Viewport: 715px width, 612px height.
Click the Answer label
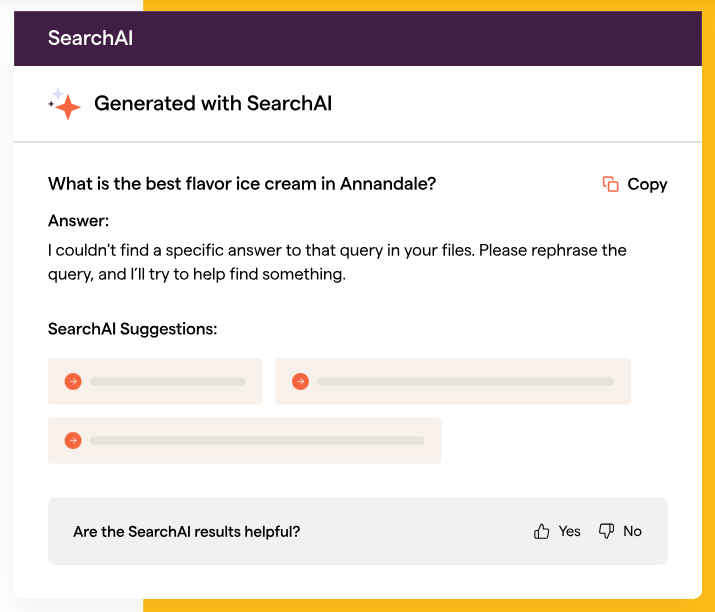click(78, 221)
